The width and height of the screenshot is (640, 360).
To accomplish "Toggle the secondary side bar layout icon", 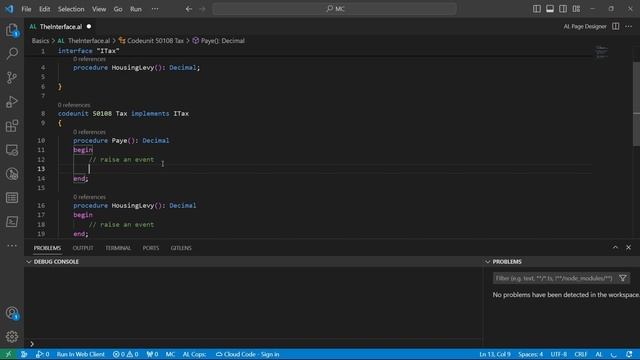I will point(563,9).
